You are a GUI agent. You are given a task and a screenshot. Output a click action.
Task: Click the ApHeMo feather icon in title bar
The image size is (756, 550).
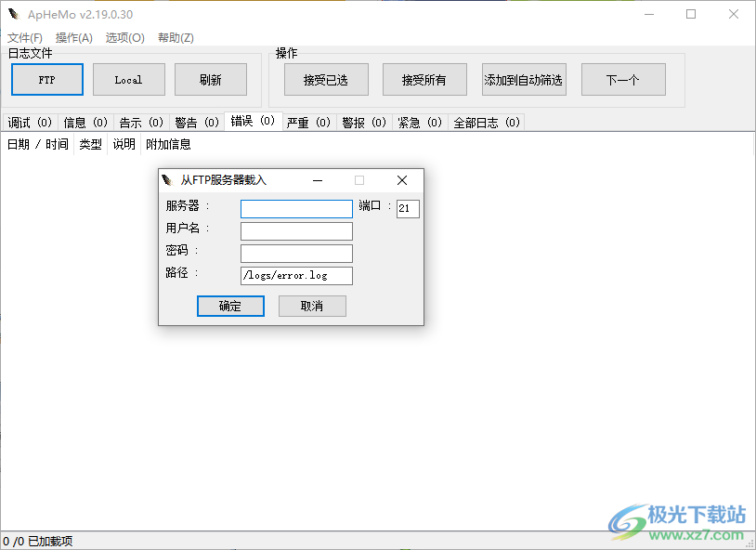tap(14, 15)
